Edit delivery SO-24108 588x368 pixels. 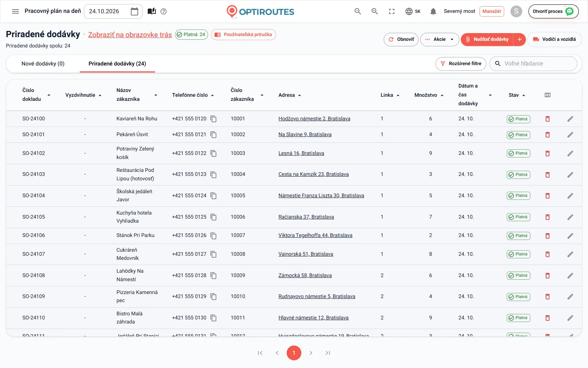click(x=570, y=276)
